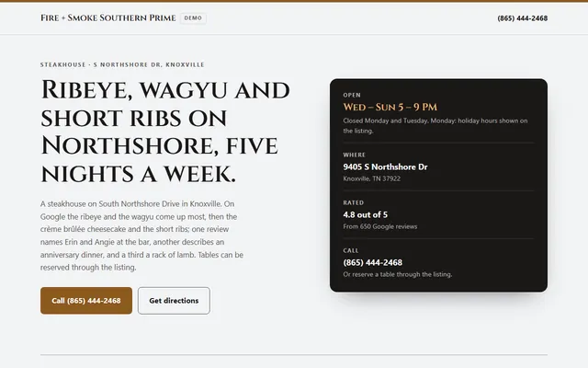The height and width of the screenshot is (368, 588).
Task: Open Get directions
Action: 174,301
